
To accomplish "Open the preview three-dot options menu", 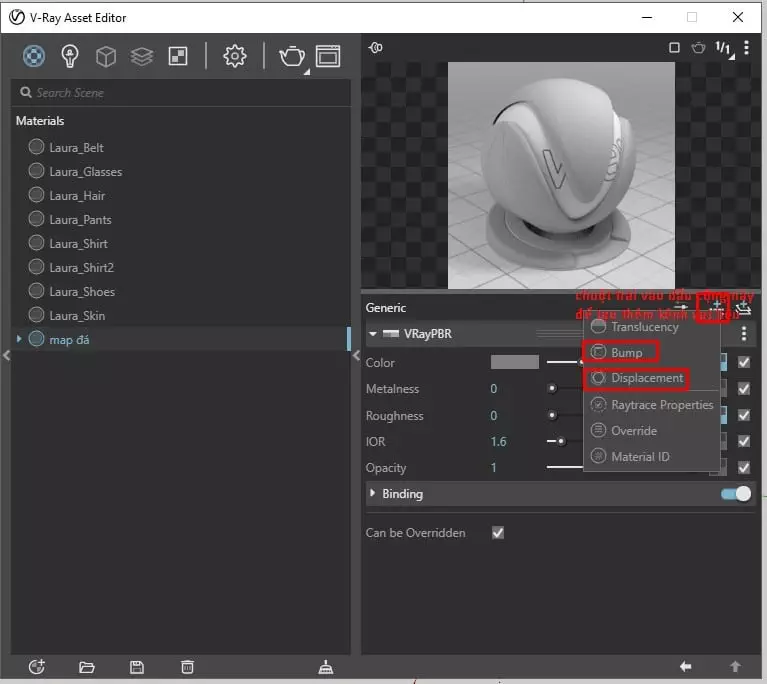I will [746, 47].
